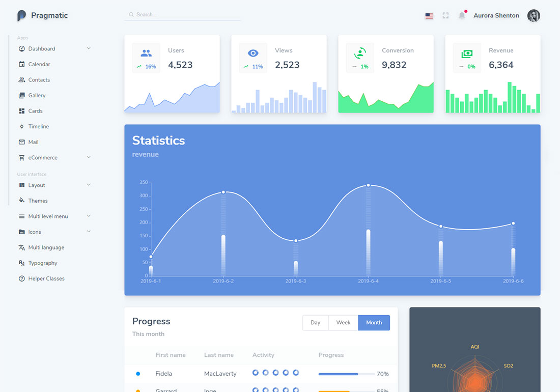
Task: Click the Views card eye icon
Action: (253, 53)
